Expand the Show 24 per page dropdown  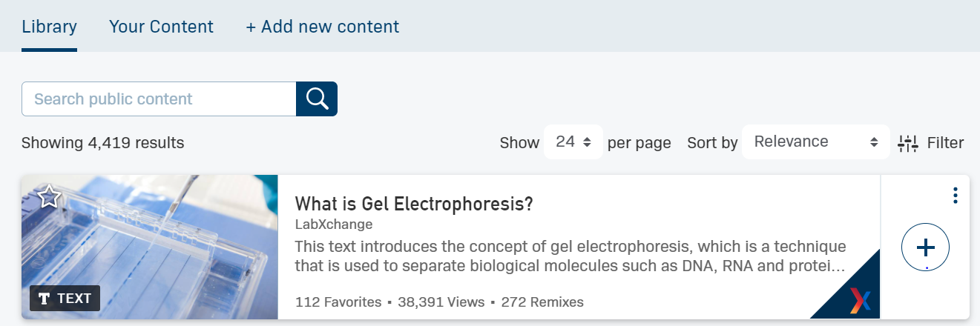coord(573,142)
